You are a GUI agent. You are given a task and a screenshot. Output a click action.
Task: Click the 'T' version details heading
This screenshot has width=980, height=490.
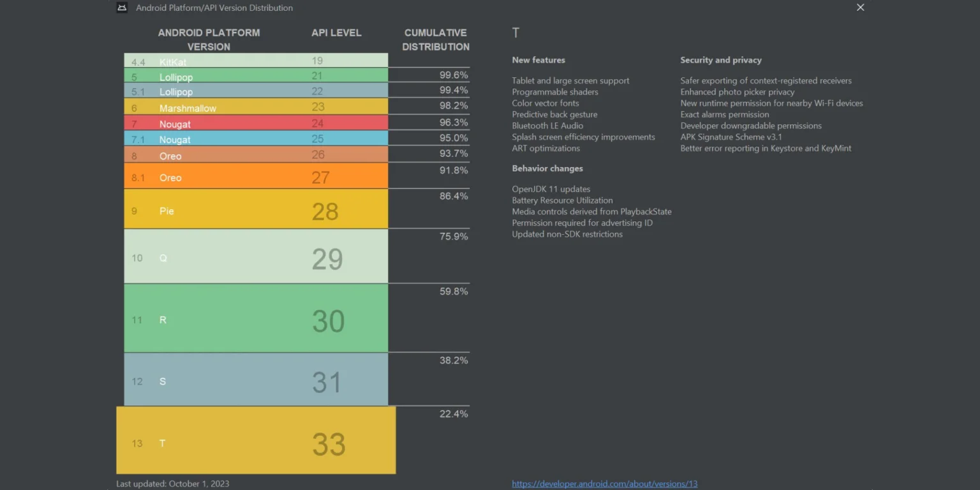516,33
